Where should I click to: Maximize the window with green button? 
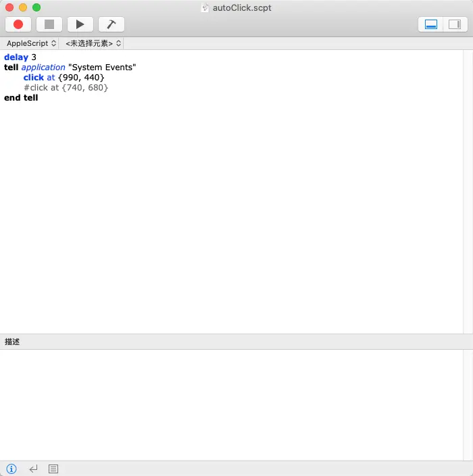coord(36,7)
